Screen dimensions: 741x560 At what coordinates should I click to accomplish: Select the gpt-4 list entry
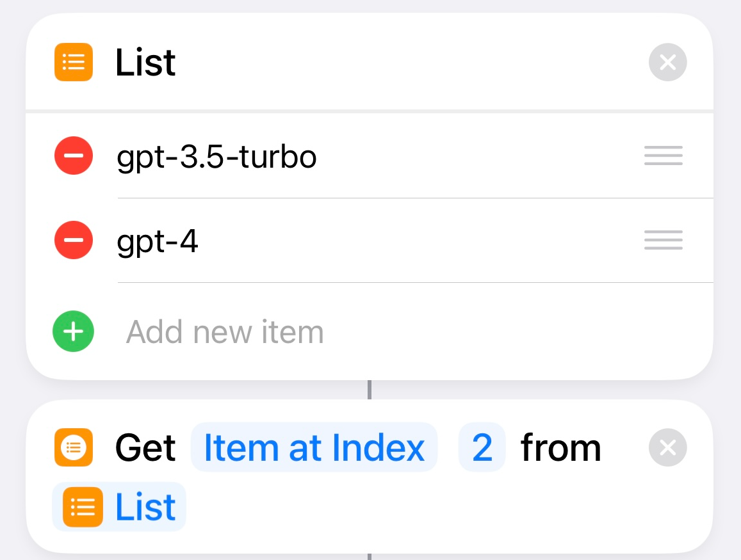point(158,240)
